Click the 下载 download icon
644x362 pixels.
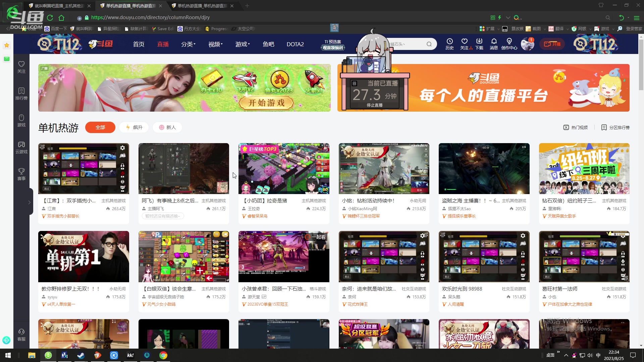coord(479,44)
